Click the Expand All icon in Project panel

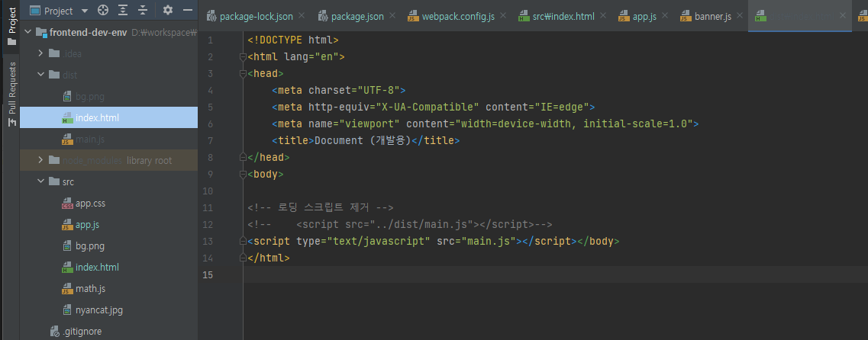[x=123, y=11]
